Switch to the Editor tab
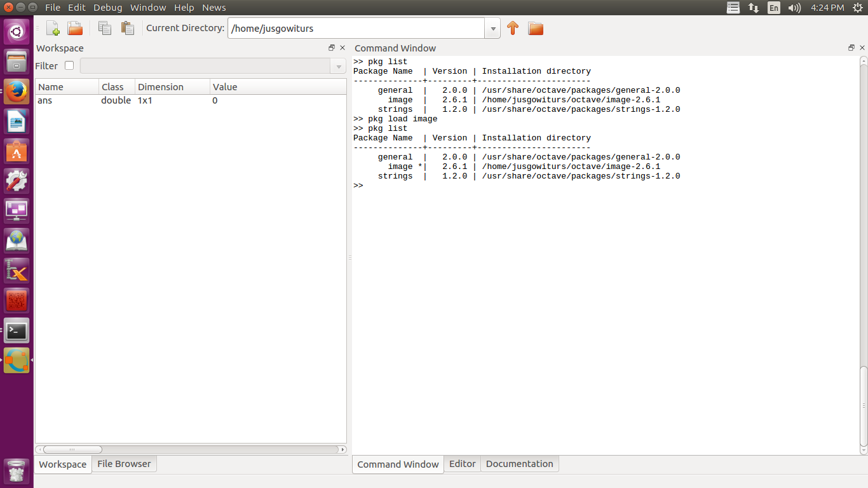Viewport: 868px width, 488px height. tap(463, 464)
